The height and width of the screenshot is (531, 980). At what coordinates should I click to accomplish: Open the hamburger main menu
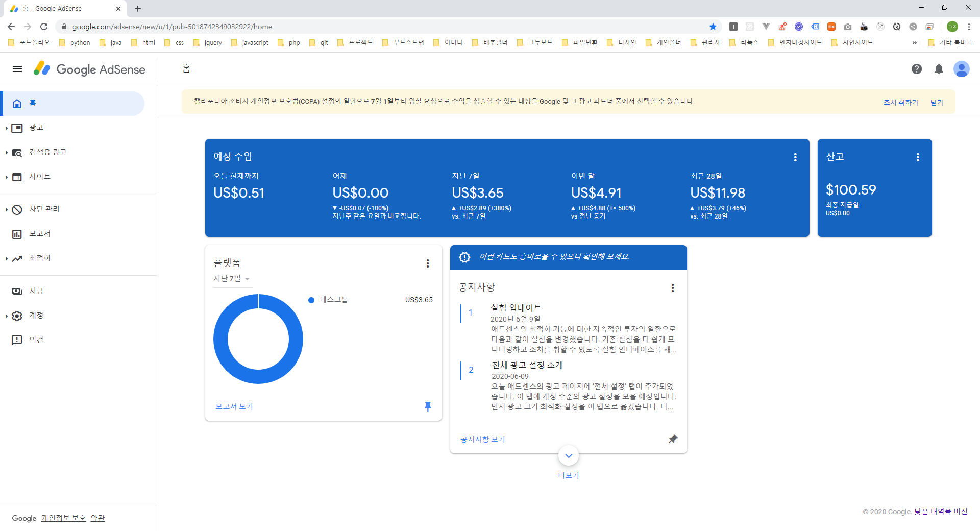coord(17,69)
